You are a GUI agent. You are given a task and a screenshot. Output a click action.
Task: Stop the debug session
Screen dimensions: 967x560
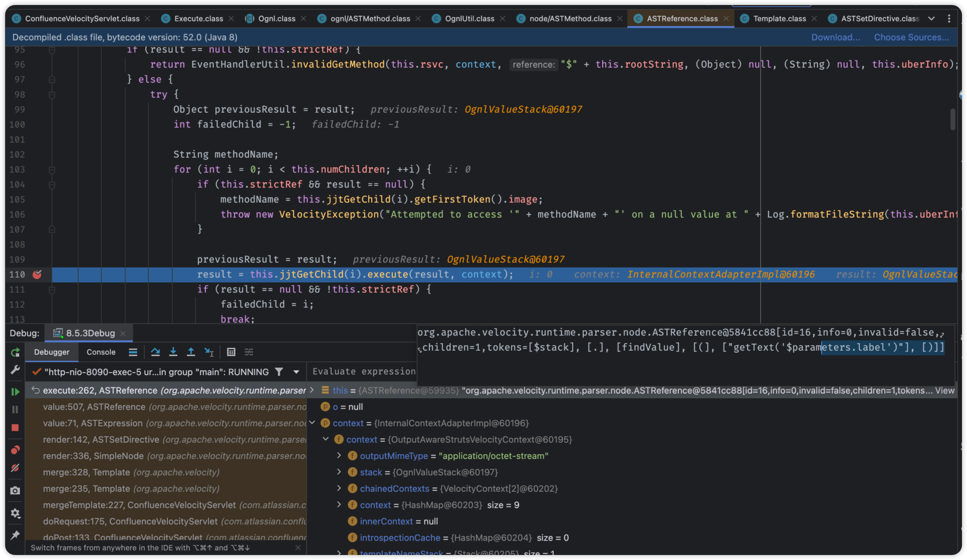16,428
